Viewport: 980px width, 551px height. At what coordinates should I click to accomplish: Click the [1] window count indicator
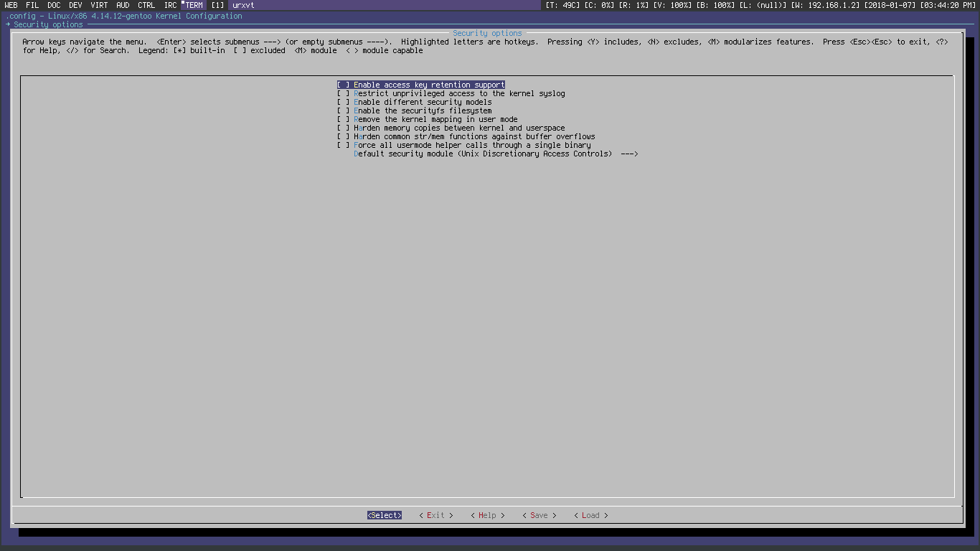pyautogui.click(x=217, y=5)
